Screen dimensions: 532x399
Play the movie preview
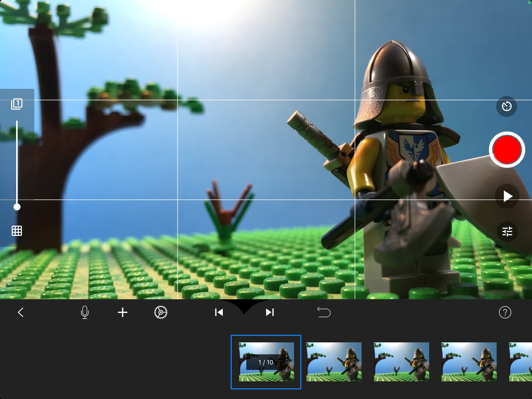507,196
